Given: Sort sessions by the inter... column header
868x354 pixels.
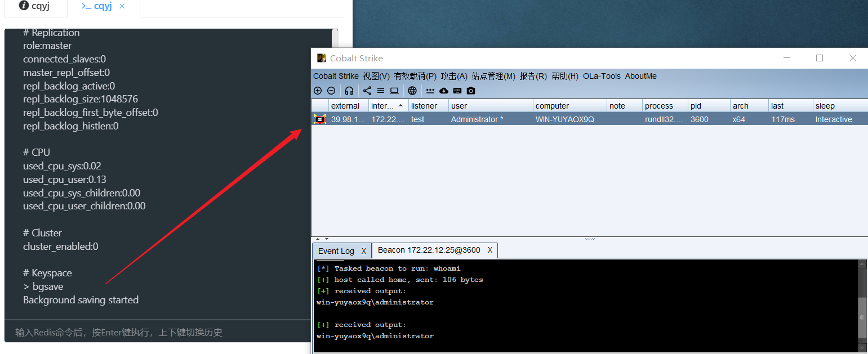Looking at the screenshot, I should [x=389, y=106].
